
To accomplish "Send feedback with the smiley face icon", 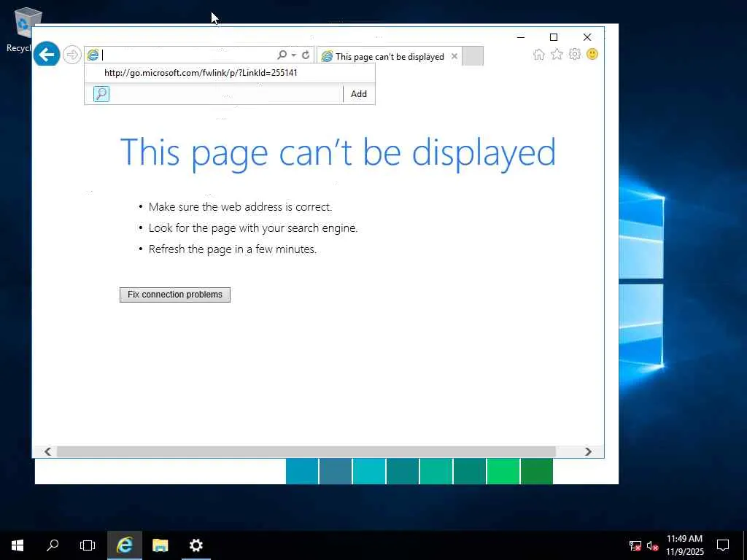I will click(592, 54).
